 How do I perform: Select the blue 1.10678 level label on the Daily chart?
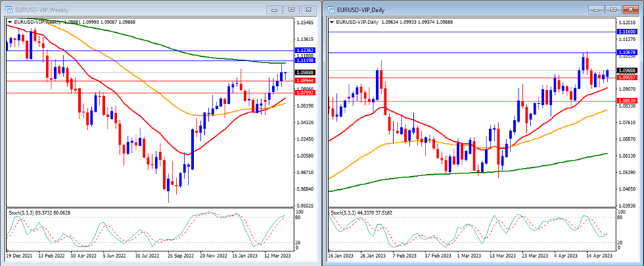[627, 52]
